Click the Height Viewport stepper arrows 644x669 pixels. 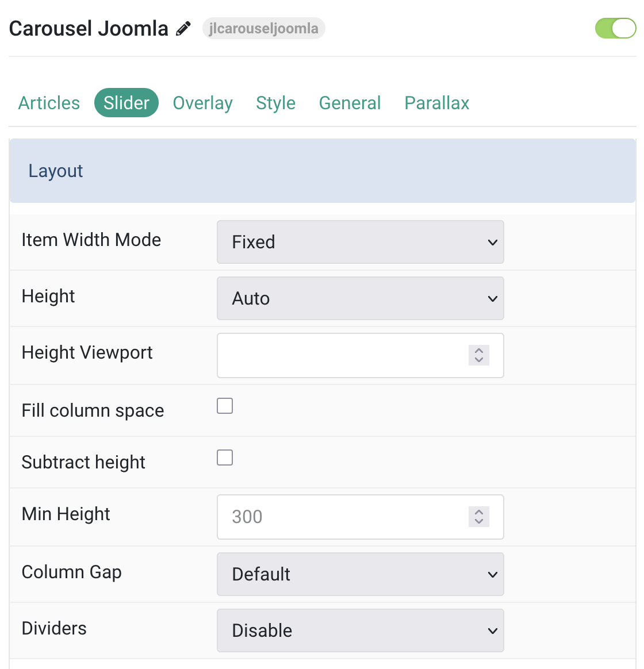click(x=479, y=355)
